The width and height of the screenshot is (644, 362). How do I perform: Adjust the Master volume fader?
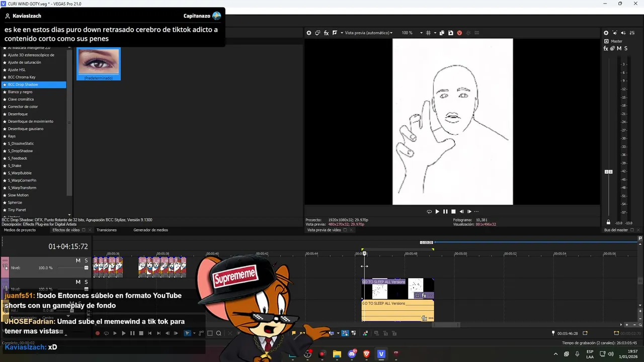coord(608,172)
